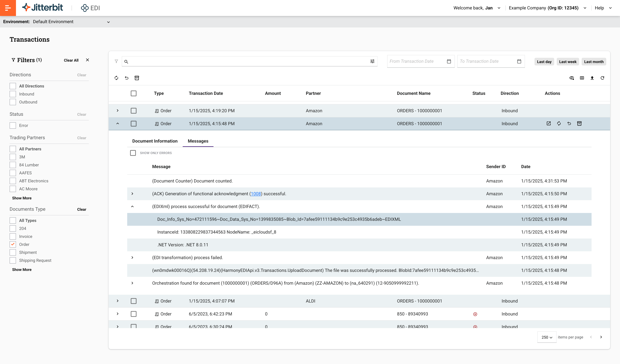Switch to Document Information tab
Viewport: 620px width, 364px height.
click(x=155, y=141)
